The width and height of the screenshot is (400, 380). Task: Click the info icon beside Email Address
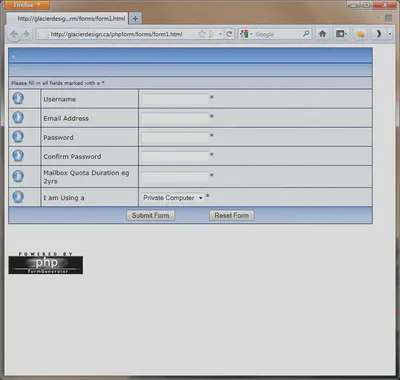pyautogui.click(x=18, y=117)
